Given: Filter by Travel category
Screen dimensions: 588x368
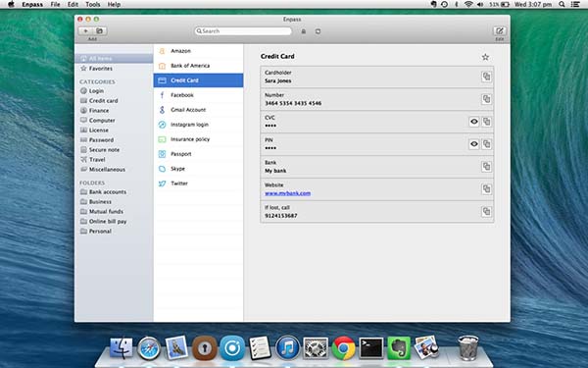Looking at the screenshot, I should (x=114, y=160).
